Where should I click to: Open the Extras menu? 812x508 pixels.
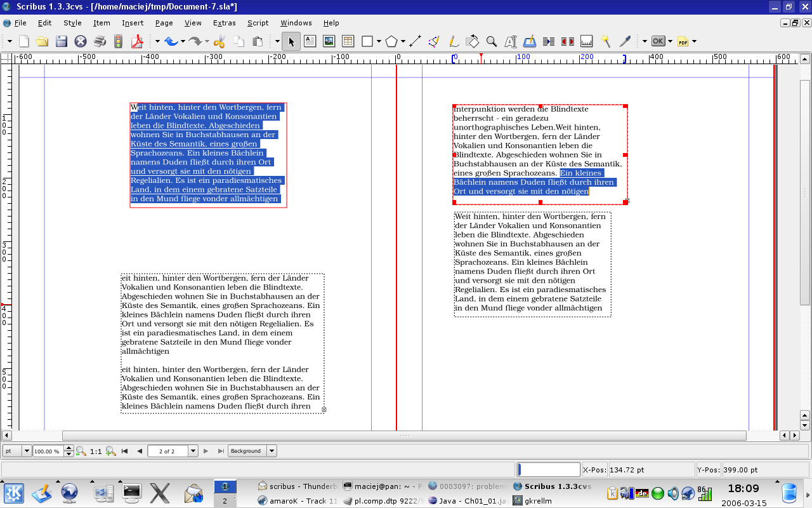point(224,23)
